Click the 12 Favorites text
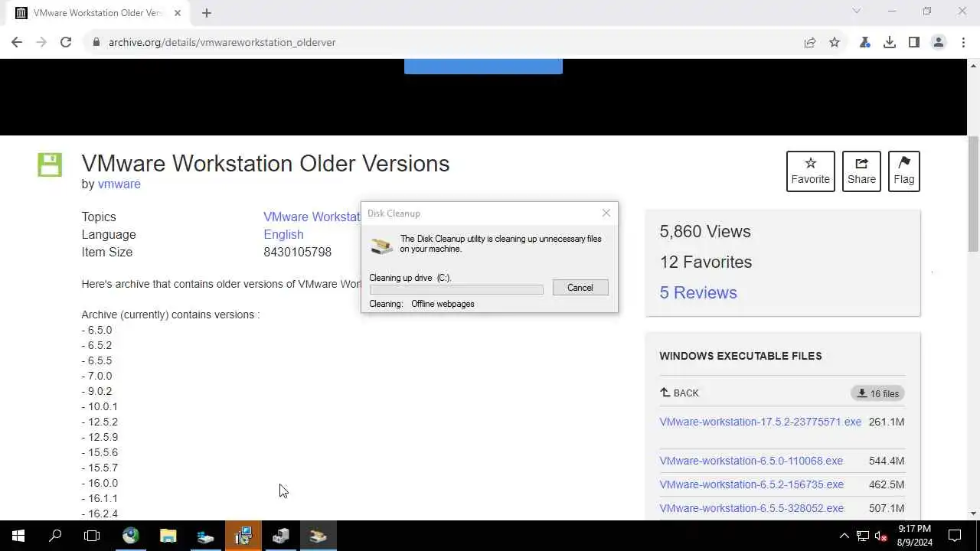This screenshot has width=980, height=551. click(706, 262)
